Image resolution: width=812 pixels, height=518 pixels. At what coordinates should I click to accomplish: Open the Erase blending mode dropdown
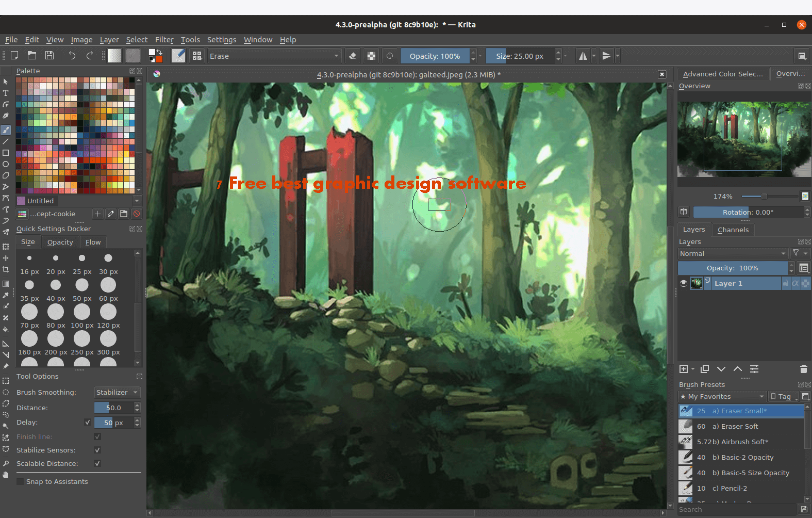click(x=274, y=56)
